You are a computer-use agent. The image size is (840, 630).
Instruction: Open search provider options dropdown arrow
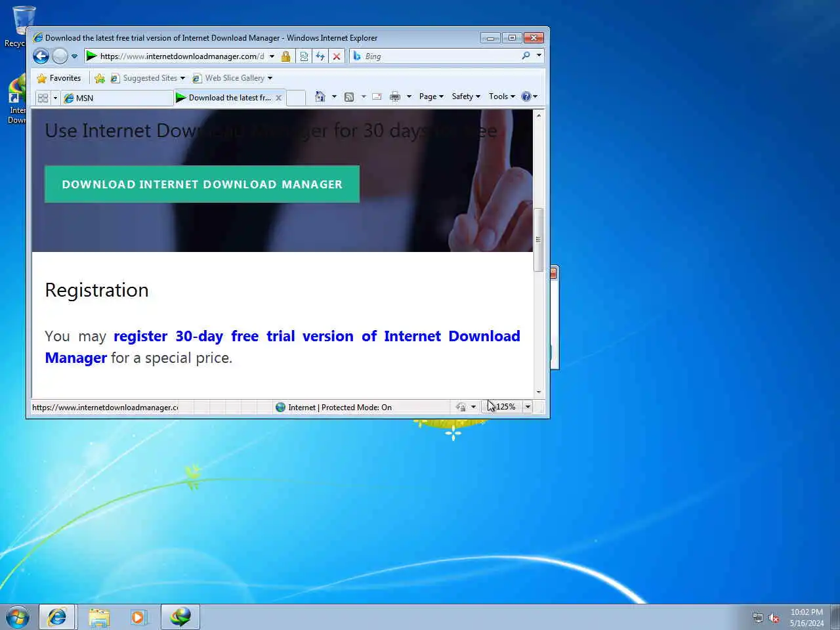[x=539, y=56]
